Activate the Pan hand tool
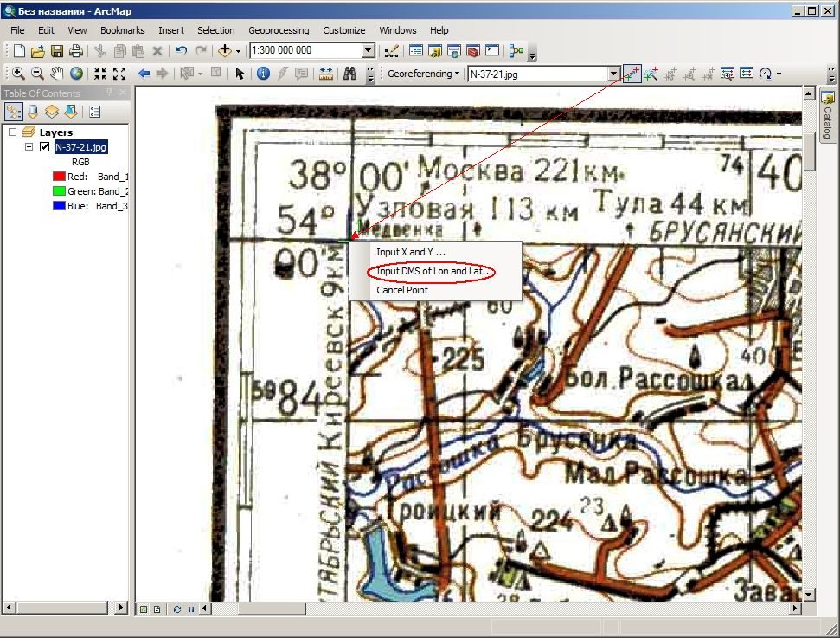 point(57,74)
